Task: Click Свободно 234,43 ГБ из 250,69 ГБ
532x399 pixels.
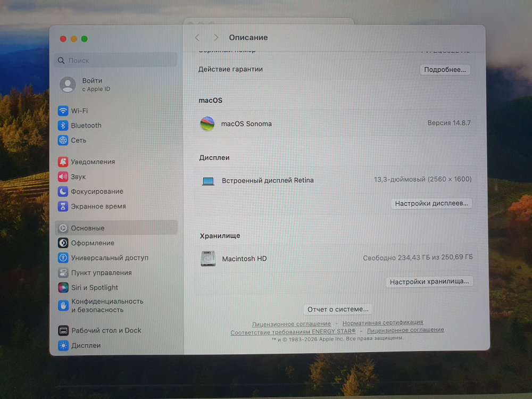Action: (418, 257)
